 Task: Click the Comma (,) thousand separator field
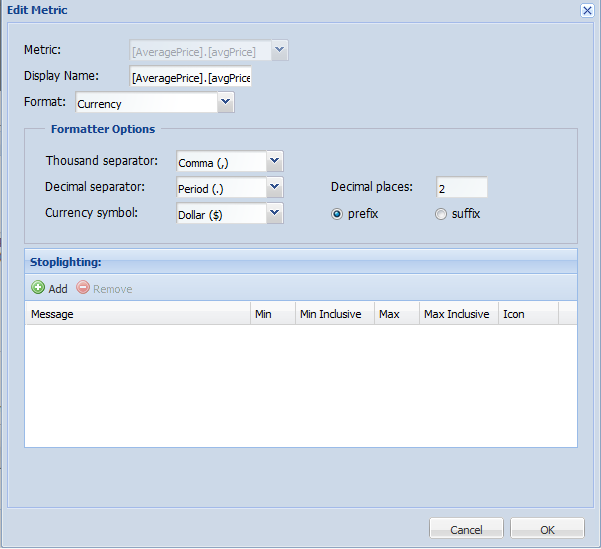pos(222,161)
